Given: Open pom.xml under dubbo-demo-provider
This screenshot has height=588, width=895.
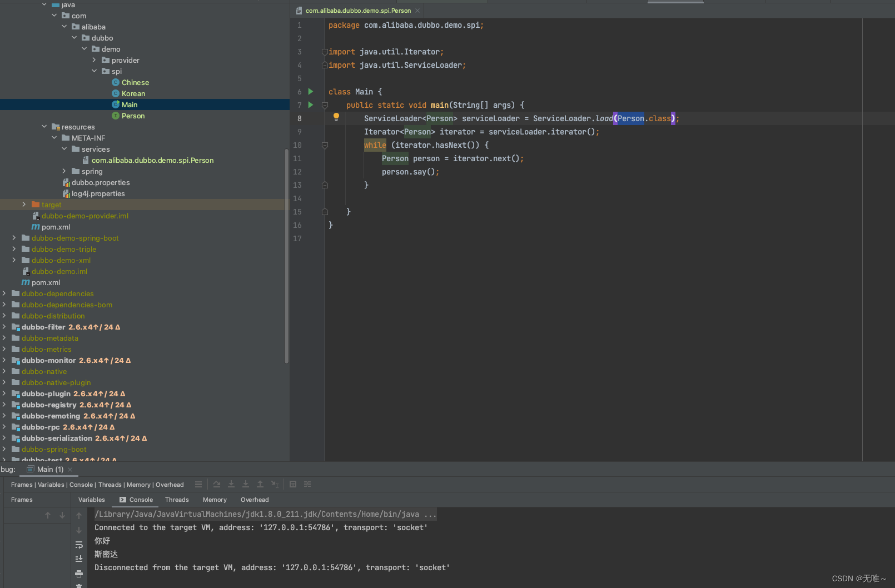Looking at the screenshot, I should click(56, 227).
